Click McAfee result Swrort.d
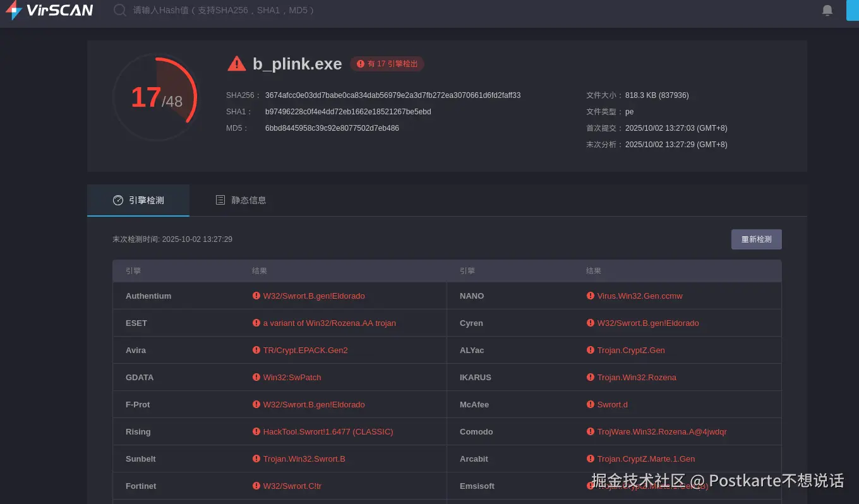This screenshot has height=504, width=859. tap(613, 404)
